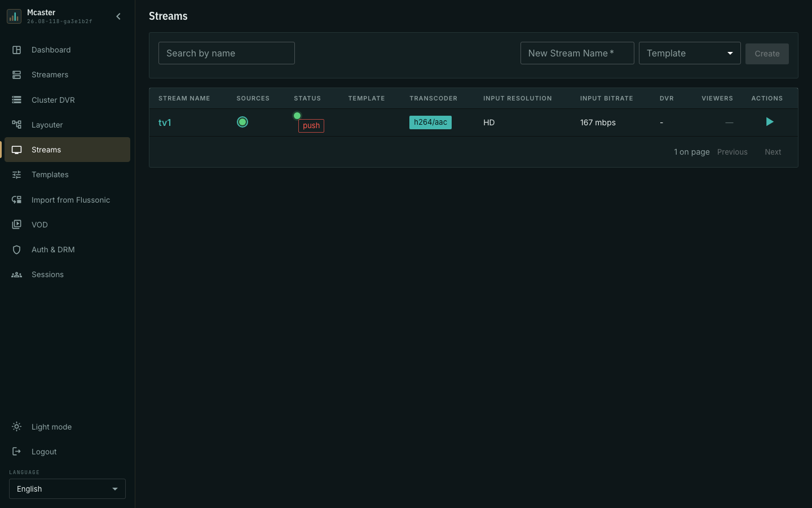This screenshot has width=812, height=508.
Task: Click the Cluster DVR storage icon
Action: coord(17,100)
